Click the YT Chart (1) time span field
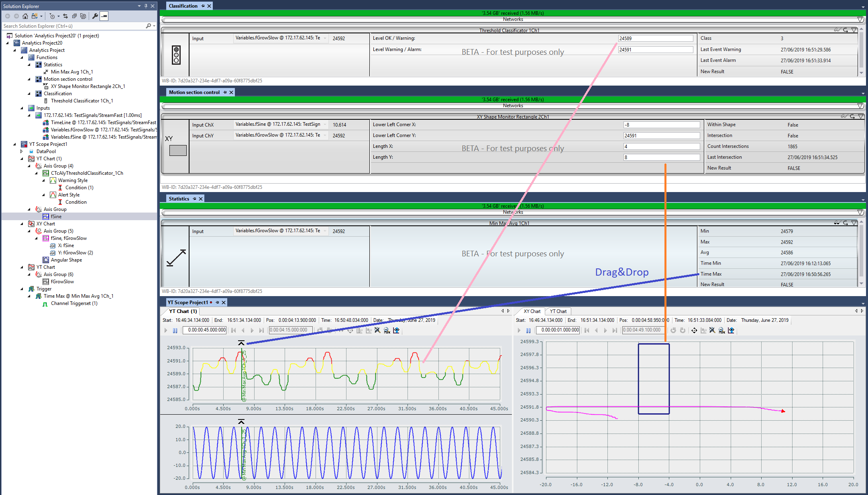This screenshot has height=495, width=868. point(205,330)
